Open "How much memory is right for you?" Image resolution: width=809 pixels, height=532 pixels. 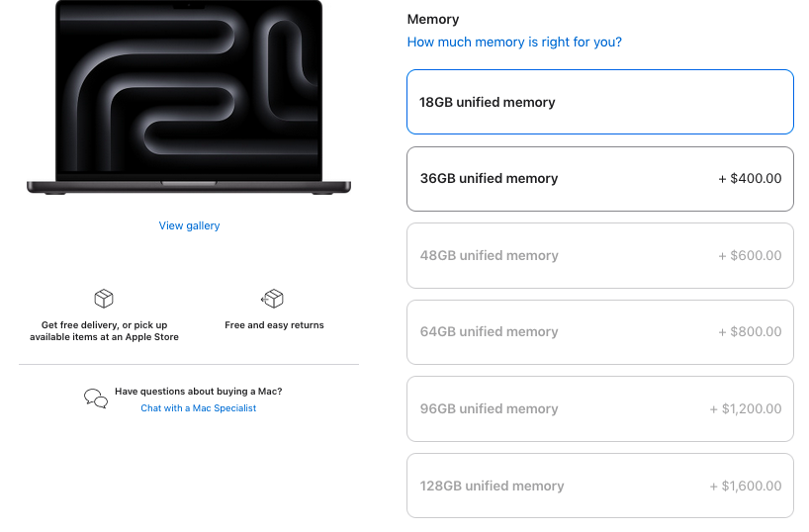coord(514,43)
